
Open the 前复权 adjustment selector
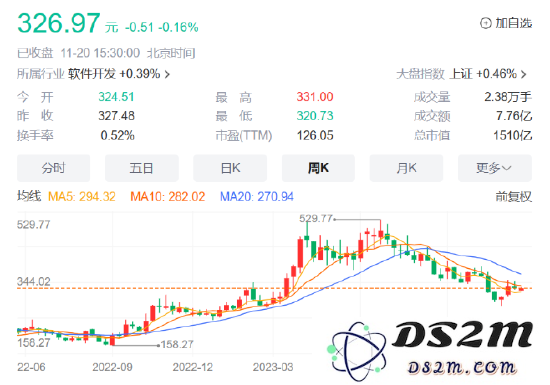[x=514, y=197]
